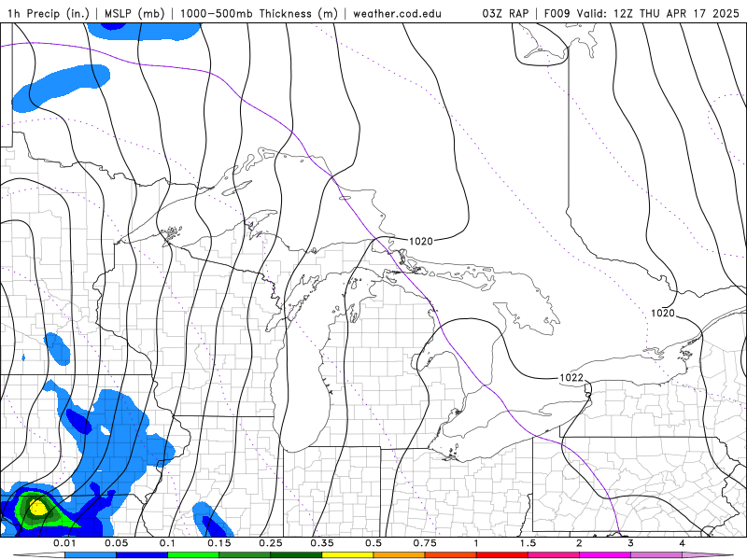Click the yellow precipitation maximum on the map
Image resolution: width=747 pixels, height=560 pixels.
(x=37, y=508)
